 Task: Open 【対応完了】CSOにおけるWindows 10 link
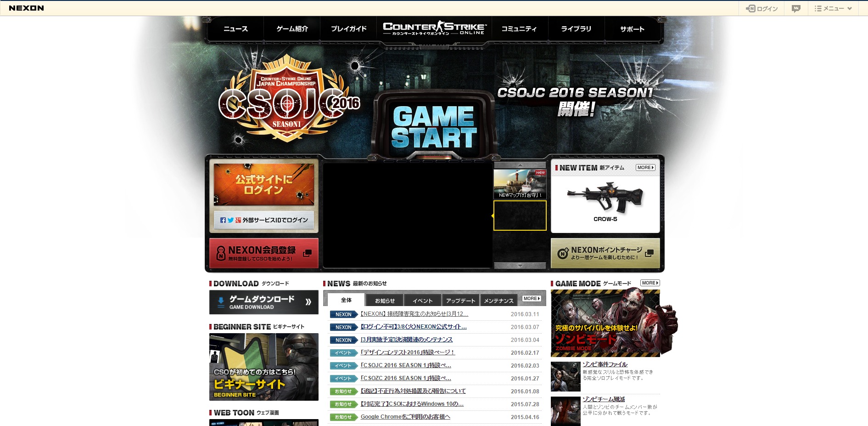point(412,404)
